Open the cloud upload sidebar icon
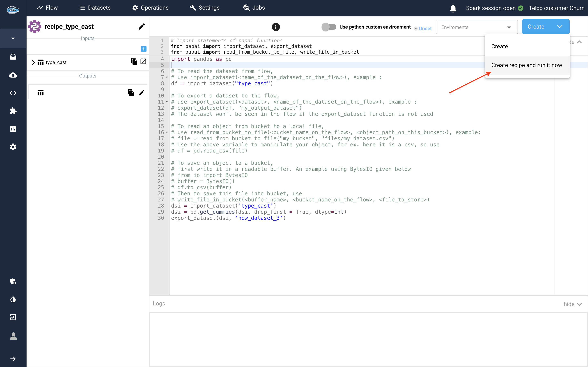Image resolution: width=588 pixels, height=367 pixels. pyautogui.click(x=13, y=75)
